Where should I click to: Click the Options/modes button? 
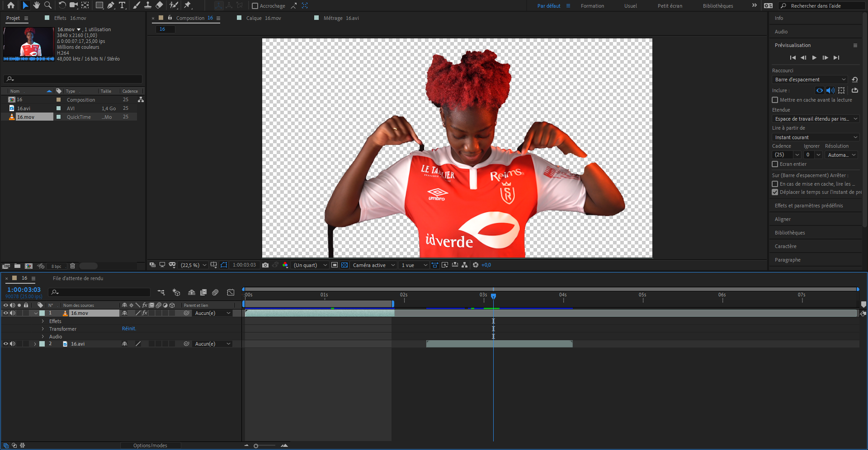150,445
